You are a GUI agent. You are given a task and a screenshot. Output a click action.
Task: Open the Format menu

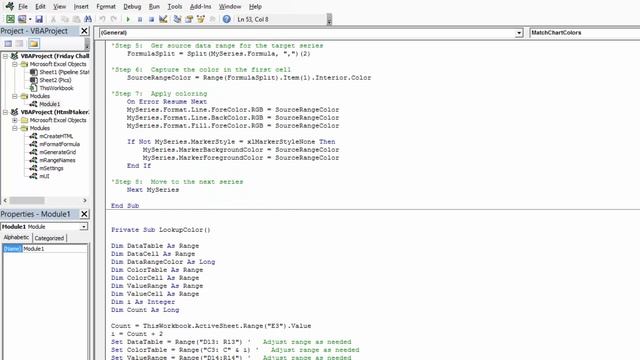[106, 7]
